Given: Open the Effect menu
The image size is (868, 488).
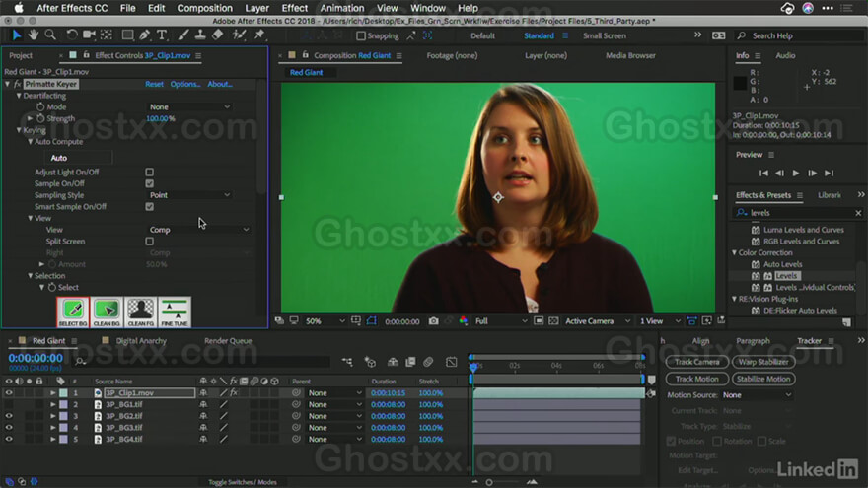Looking at the screenshot, I should (x=295, y=8).
